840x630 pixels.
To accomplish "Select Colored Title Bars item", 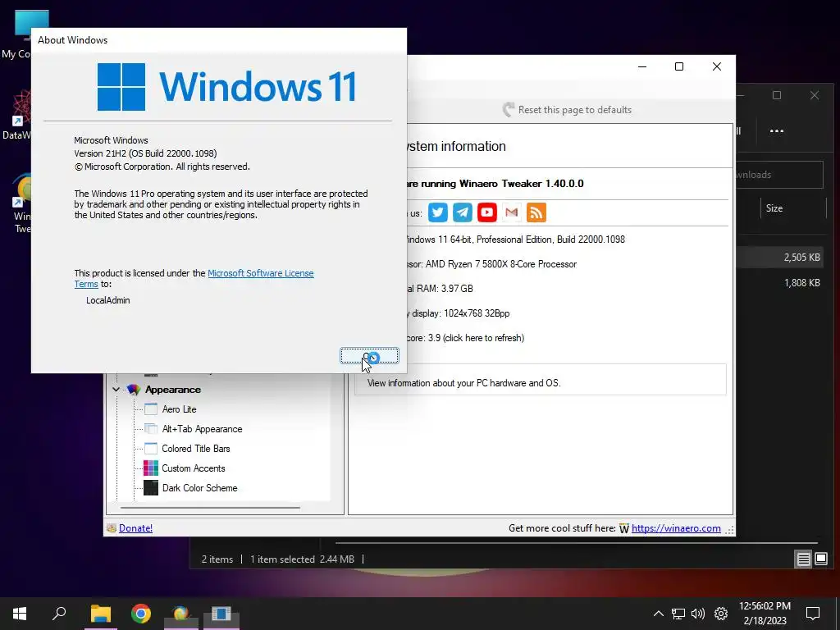I will tap(195, 449).
